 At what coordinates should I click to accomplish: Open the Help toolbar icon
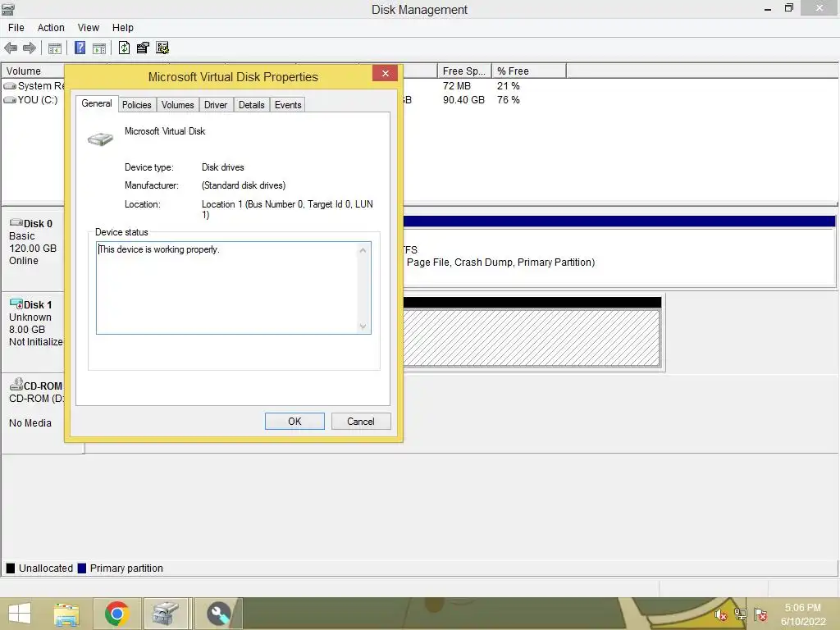point(80,48)
